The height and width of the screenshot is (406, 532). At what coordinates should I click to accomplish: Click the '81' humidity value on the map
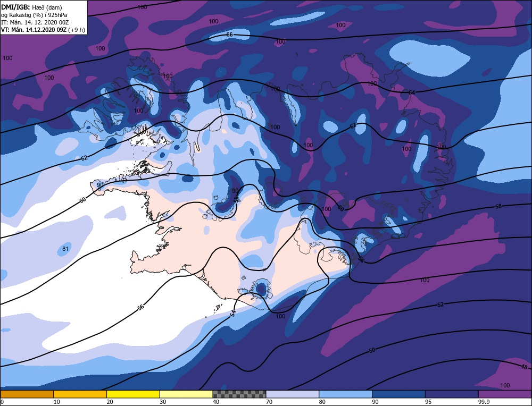pyautogui.click(x=65, y=249)
